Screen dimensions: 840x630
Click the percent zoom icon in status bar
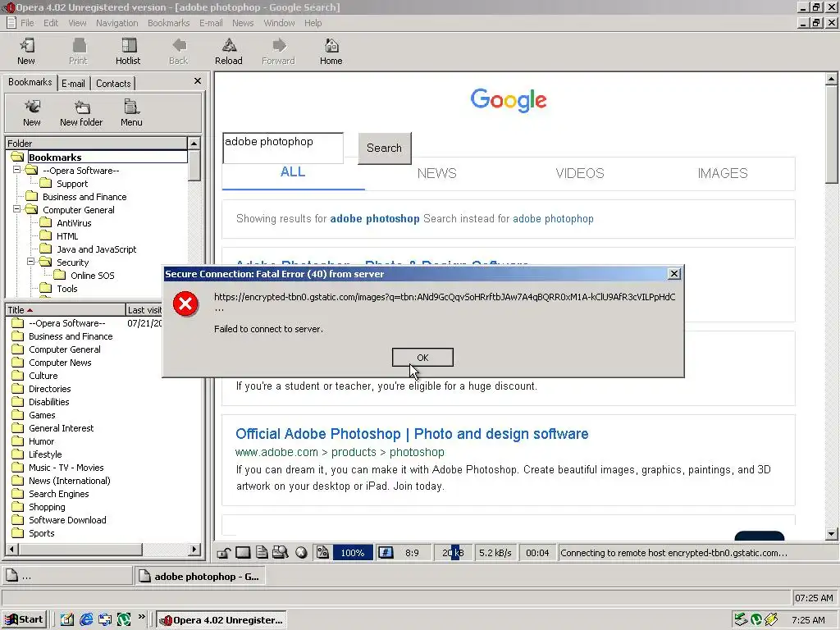coord(322,553)
